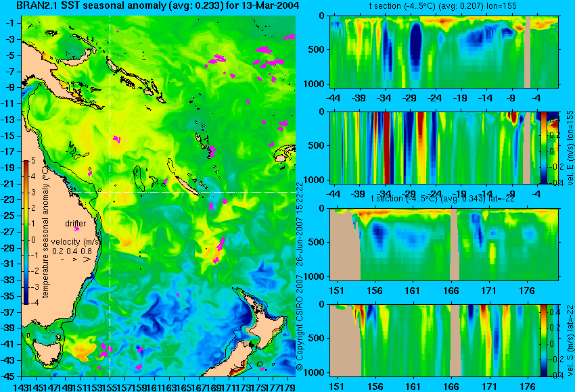
Task: Click the '0.2 0.4 0.8' velocity scale values
Action: point(72,251)
